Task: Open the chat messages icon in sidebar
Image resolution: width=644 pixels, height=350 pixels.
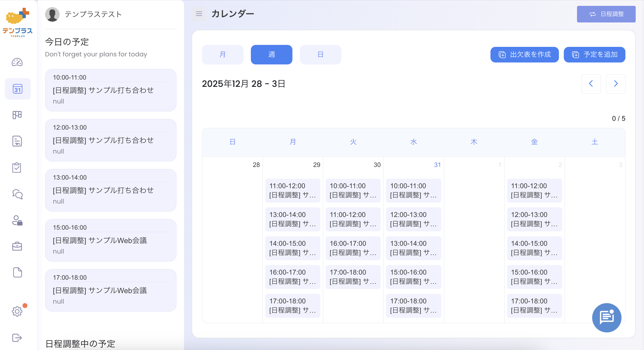Action: point(17,195)
